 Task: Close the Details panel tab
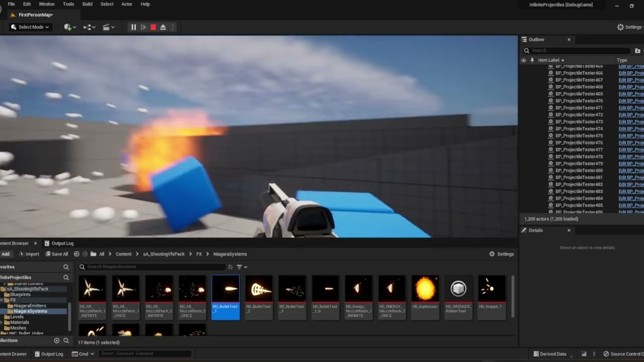point(569,230)
